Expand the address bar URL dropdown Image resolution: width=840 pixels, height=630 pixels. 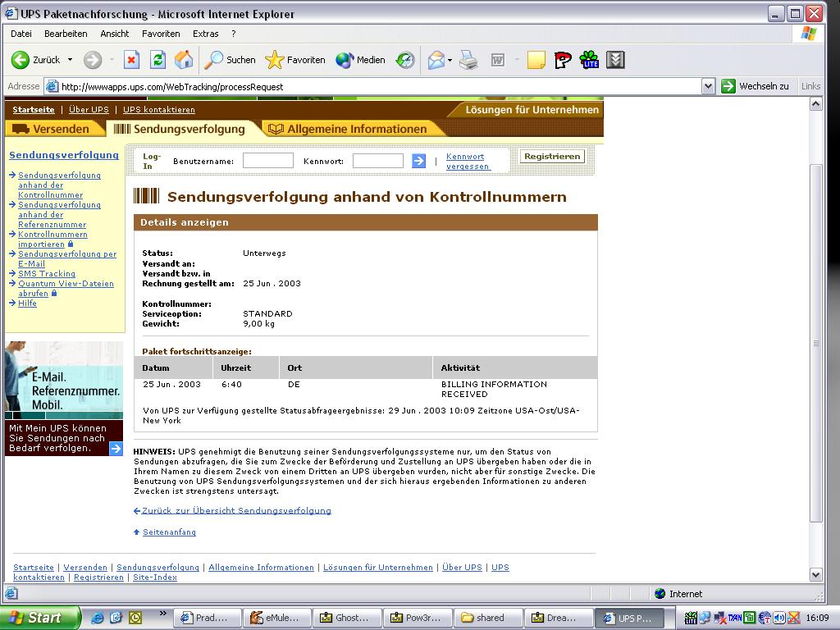[x=708, y=86]
